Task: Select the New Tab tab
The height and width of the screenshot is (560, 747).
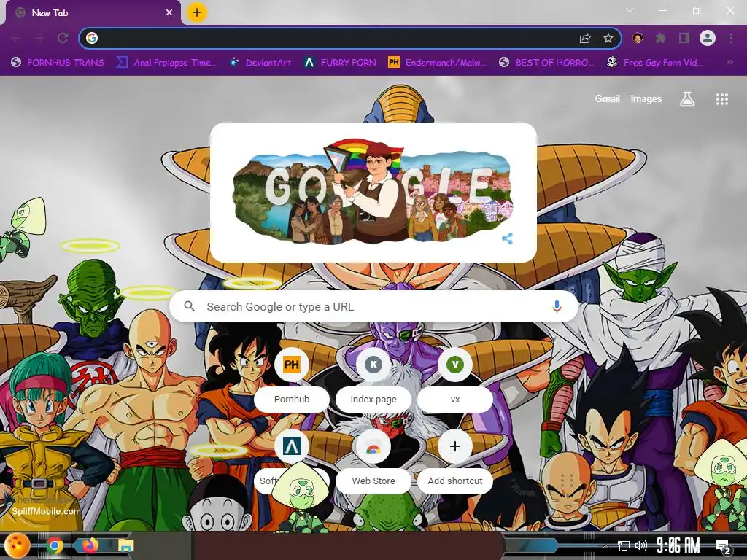Action: click(93, 13)
